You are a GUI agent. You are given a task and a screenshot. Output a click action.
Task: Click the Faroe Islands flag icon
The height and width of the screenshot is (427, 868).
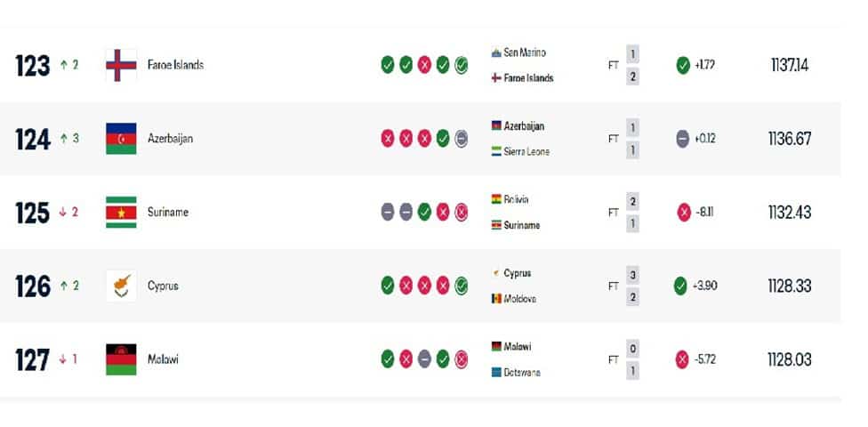(120, 65)
